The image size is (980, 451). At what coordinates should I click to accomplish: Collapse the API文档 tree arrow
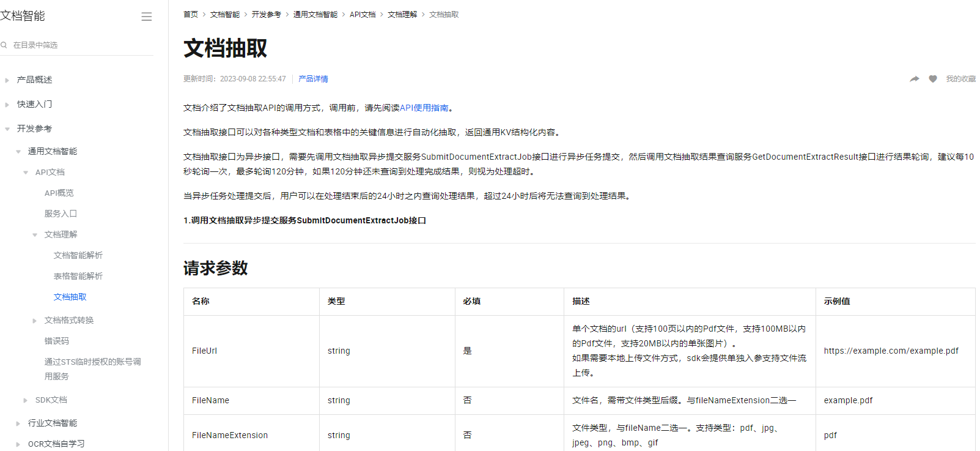coord(26,173)
